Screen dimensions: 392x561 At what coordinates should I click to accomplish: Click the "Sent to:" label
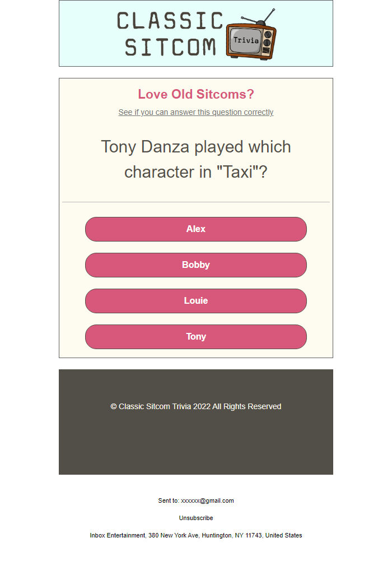(x=169, y=500)
